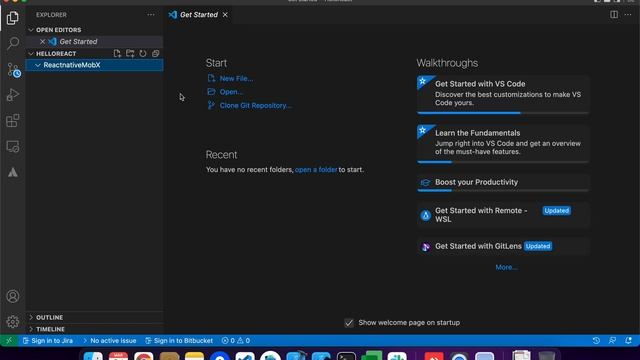The height and width of the screenshot is (360, 640).
Task: Click New File... link under Start
Action: pyautogui.click(x=236, y=78)
